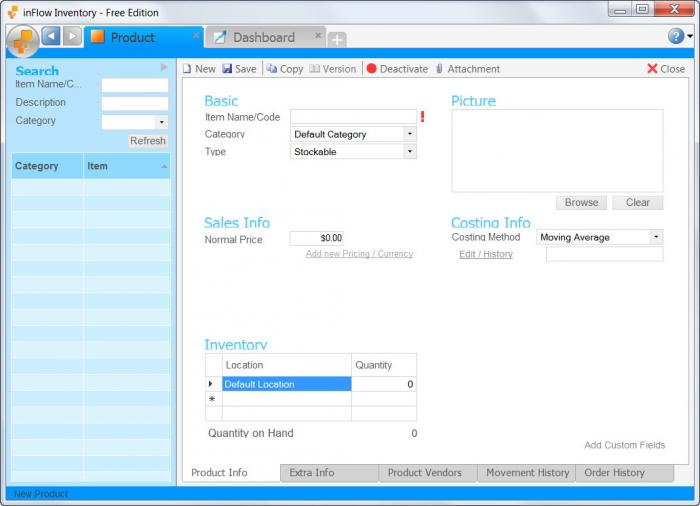Click the Category column header
This screenshot has width=700, height=506.
pos(47,166)
